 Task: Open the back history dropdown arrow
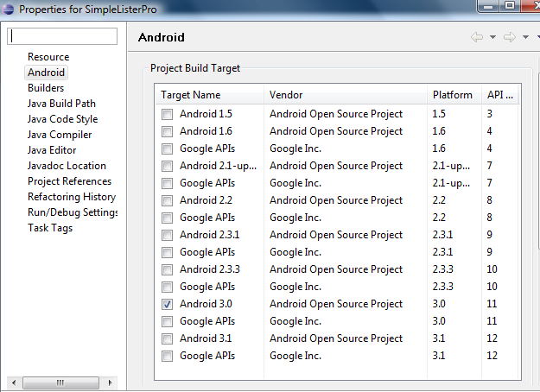(492, 37)
